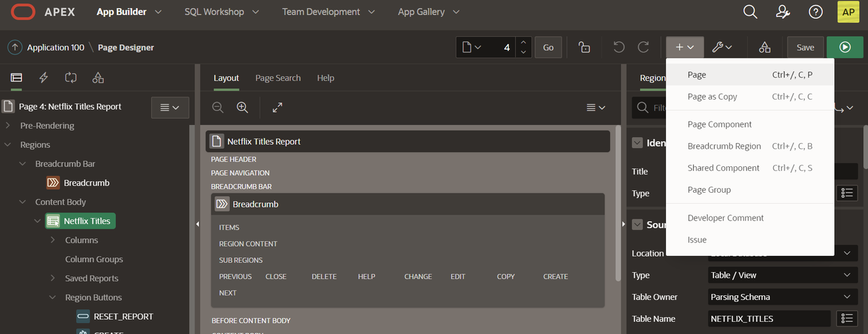
Task: Click the Undo arrow
Action: click(618, 47)
